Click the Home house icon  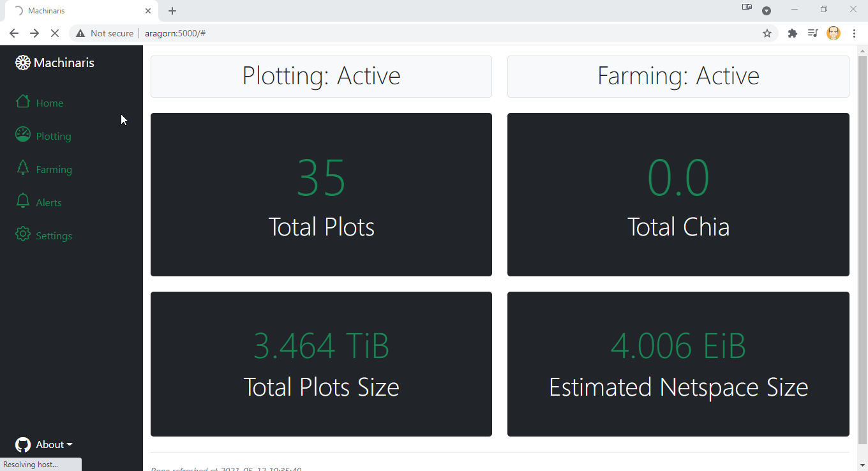[x=23, y=102]
